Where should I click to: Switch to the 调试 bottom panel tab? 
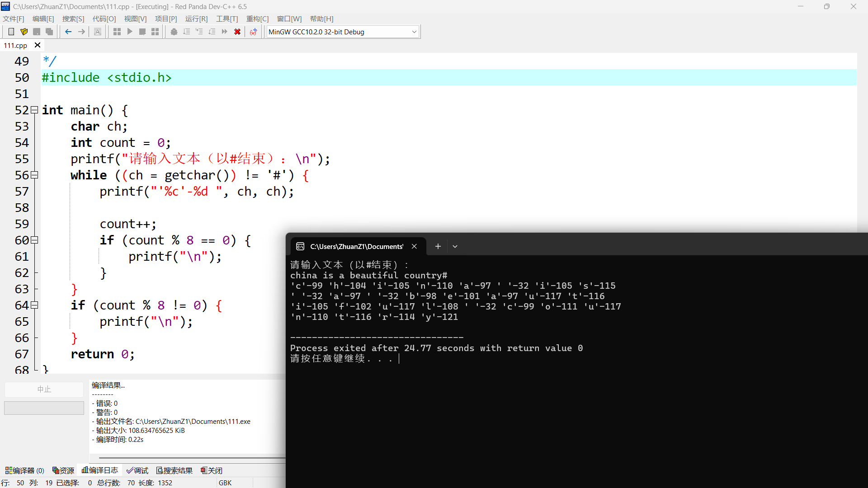coord(137,470)
